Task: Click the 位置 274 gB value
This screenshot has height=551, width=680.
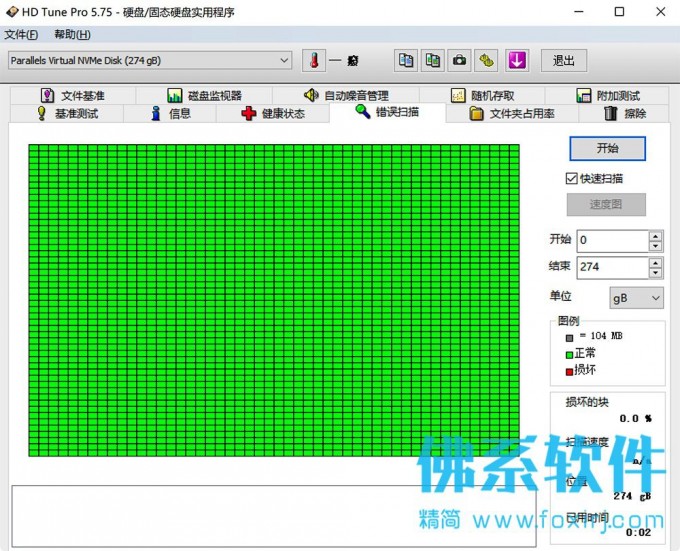Action: tap(632, 496)
